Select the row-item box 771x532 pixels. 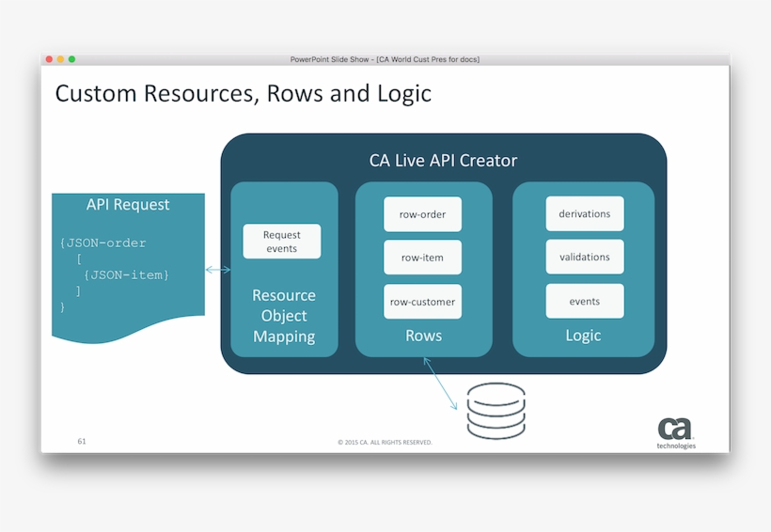pos(422,258)
